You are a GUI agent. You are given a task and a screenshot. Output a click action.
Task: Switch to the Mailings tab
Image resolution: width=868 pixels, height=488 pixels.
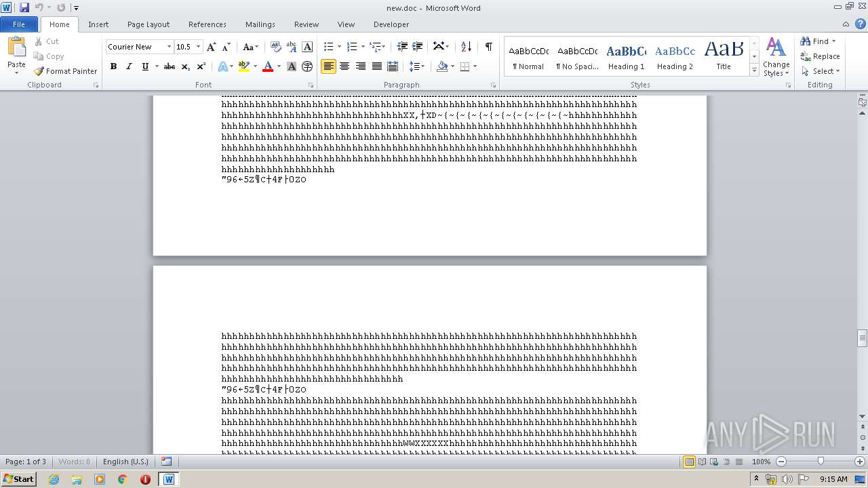tap(260, 24)
